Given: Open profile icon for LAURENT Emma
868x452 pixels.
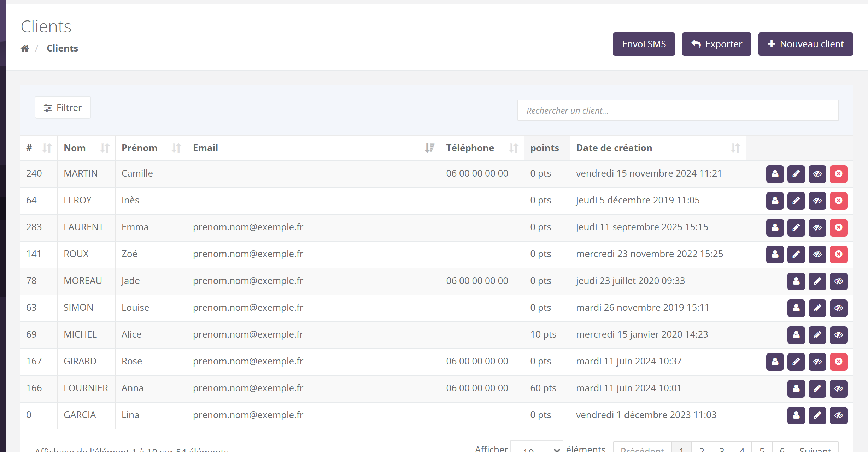Looking at the screenshot, I should pyautogui.click(x=775, y=227).
